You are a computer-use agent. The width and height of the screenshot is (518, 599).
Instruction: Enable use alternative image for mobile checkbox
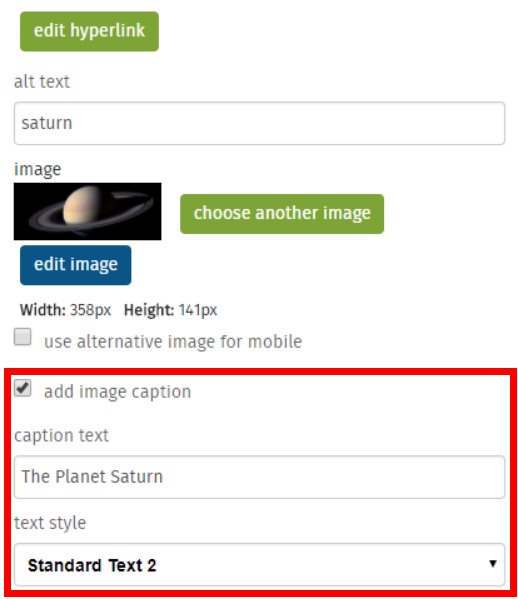tap(23, 337)
